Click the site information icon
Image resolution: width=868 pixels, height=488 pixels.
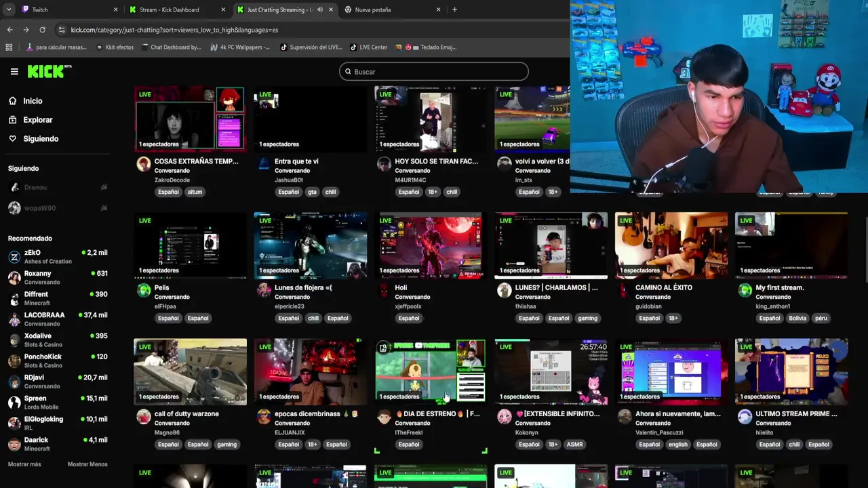[x=62, y=30]
